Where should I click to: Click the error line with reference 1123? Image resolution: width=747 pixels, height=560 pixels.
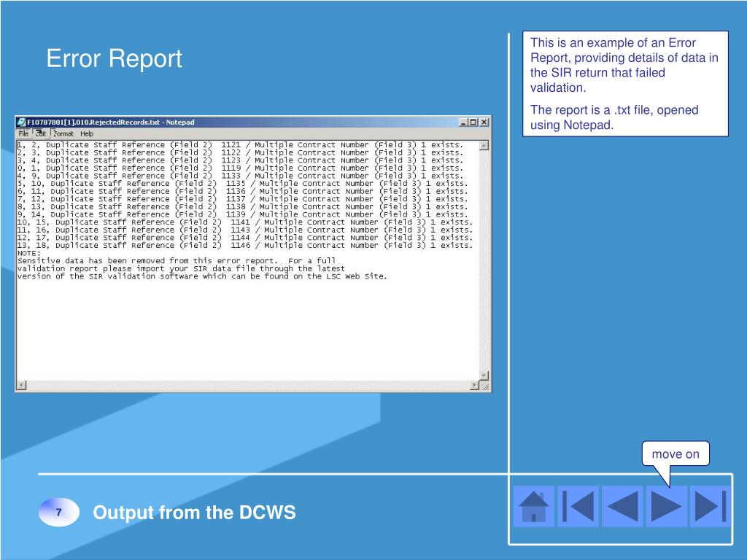(x=240, y=160)
